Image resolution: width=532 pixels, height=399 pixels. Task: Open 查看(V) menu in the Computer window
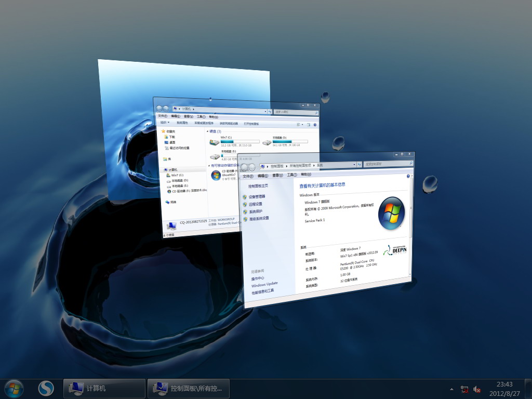(x=188, y=116)
